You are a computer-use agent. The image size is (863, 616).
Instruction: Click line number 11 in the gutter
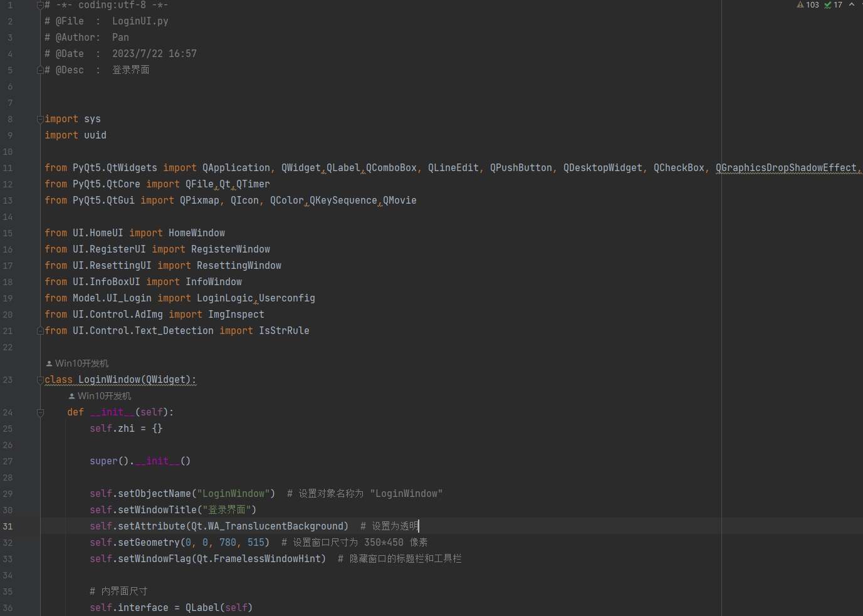[8, 168]
